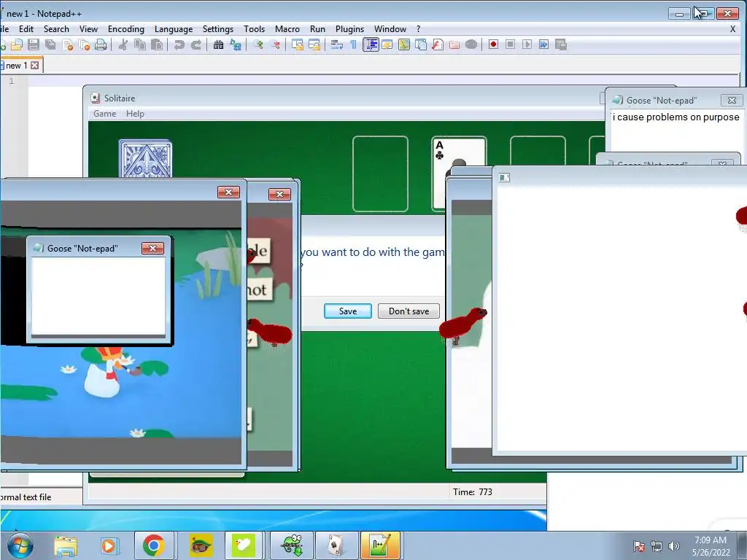Image resolution: width=747 pixels, height=560 pixels.
Task: Click the Save icon in Notepad++ toolbar
Action: pos(34,44)
